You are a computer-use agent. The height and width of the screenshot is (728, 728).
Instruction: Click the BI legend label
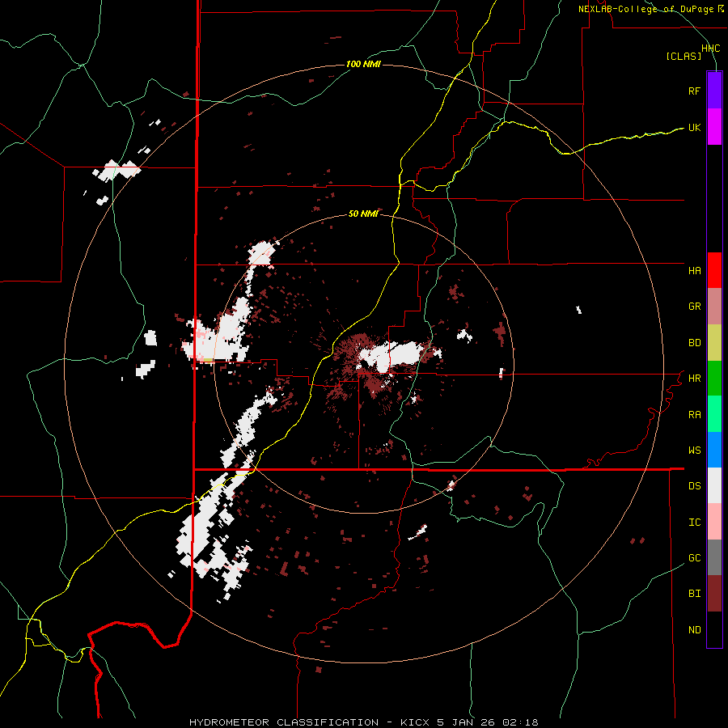click(x=694, y=594)
